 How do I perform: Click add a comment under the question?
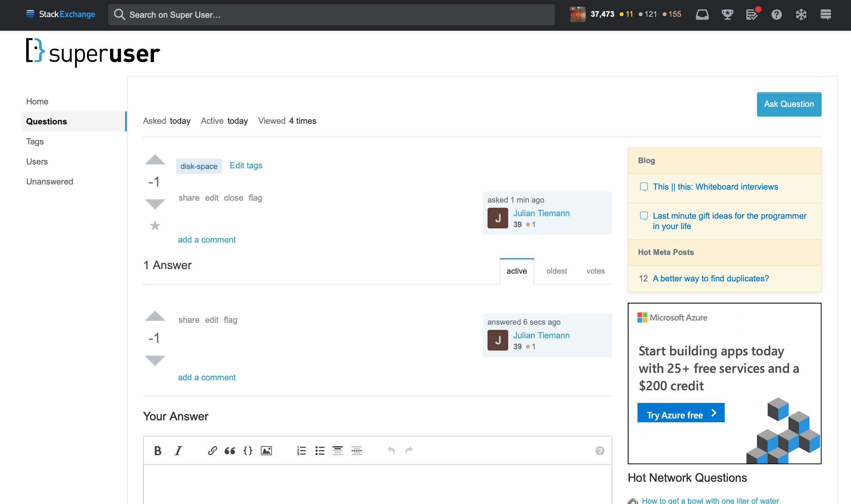[x=207, y=239]
